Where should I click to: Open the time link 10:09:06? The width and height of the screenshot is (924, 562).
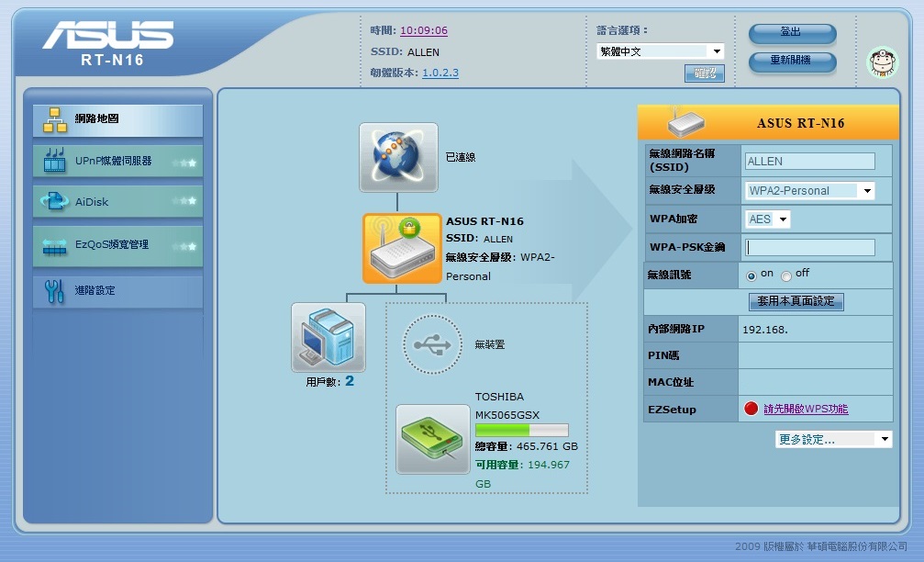click(424, 30)
